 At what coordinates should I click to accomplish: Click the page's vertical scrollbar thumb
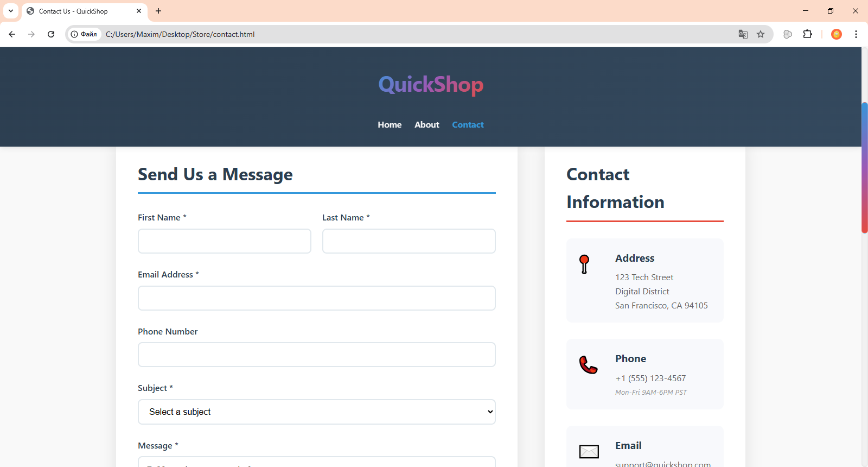point(865,167)
